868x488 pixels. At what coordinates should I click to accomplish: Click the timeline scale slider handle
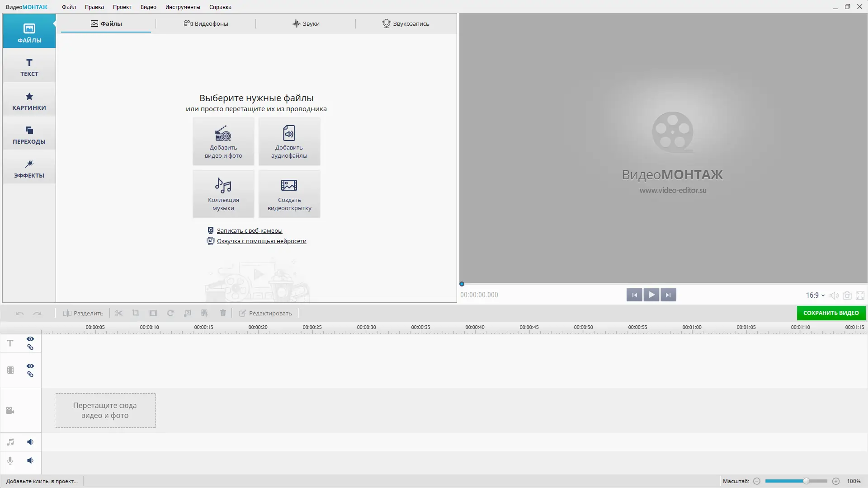pyautogui.click(x=806, y=481)
